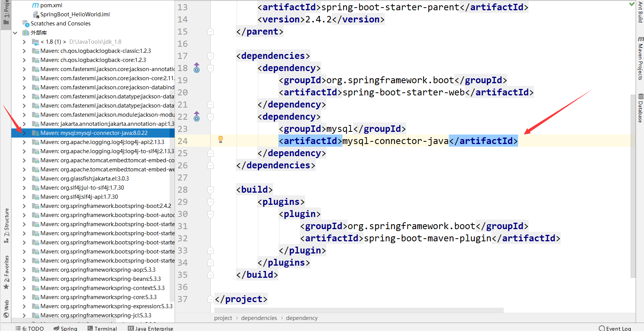The width and height of the screenshot is (644, 331).
Task: Open the Java Enterprise tool window
Action: (151, 328)
